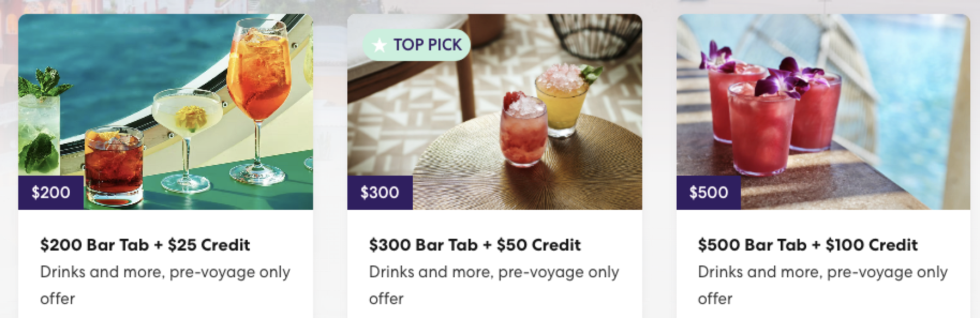Click the star icon in Top Pick badge
Viewport: 980px width, 318px height.
tap(379, 45)
